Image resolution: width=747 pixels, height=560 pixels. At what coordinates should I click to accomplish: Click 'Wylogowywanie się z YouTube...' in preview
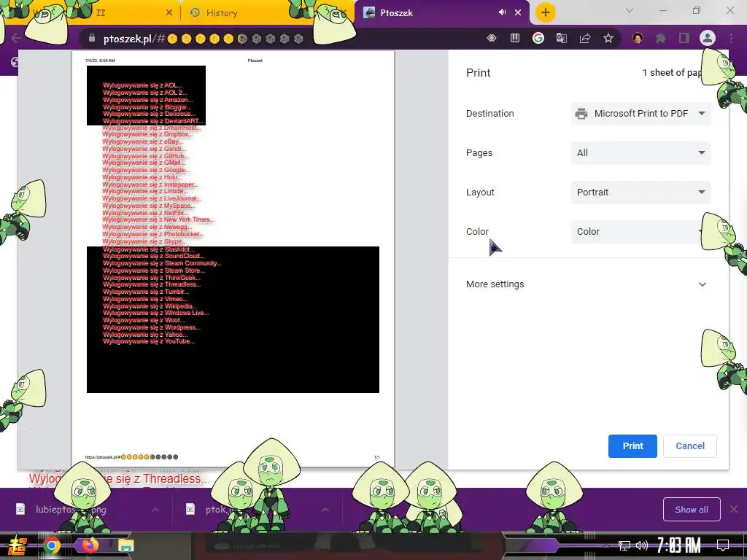pos(149,341)
